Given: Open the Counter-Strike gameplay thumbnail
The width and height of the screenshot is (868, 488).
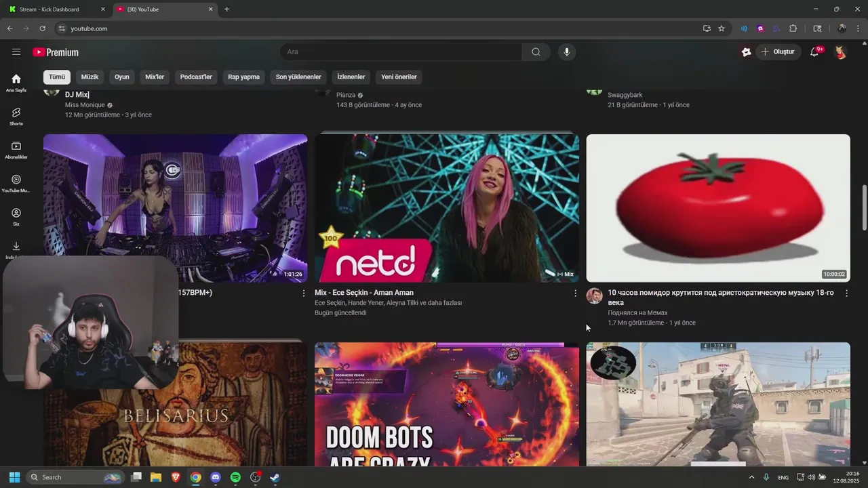Looking at the screenshot, I should coord(718,404).
